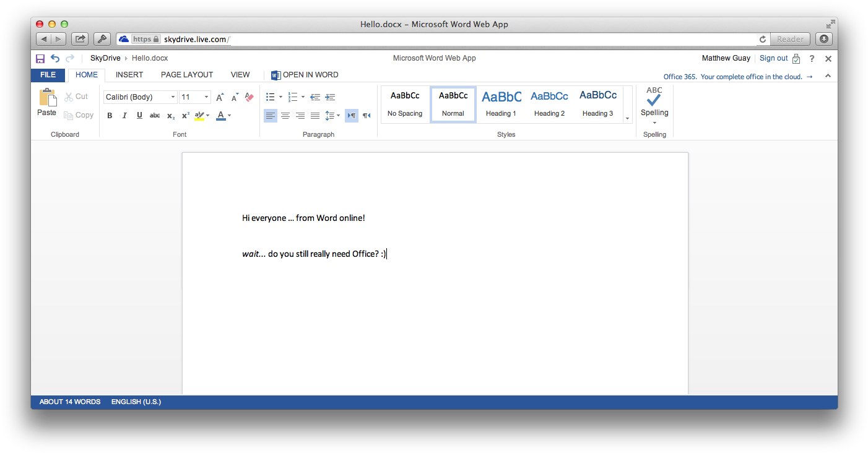868x453 pixels.
Task: Click OPEN IN WORD
Action: 310,74
